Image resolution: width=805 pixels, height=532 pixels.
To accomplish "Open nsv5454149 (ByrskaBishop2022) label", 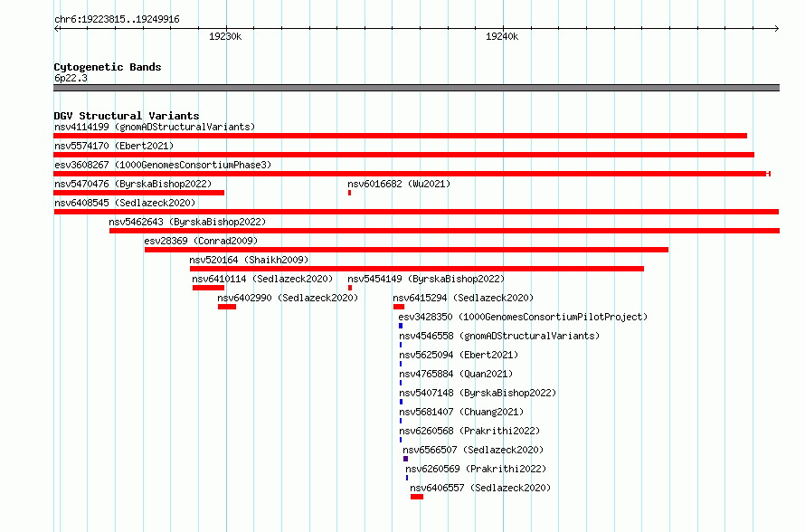I will pyautogui.click(x=426, y=279).
